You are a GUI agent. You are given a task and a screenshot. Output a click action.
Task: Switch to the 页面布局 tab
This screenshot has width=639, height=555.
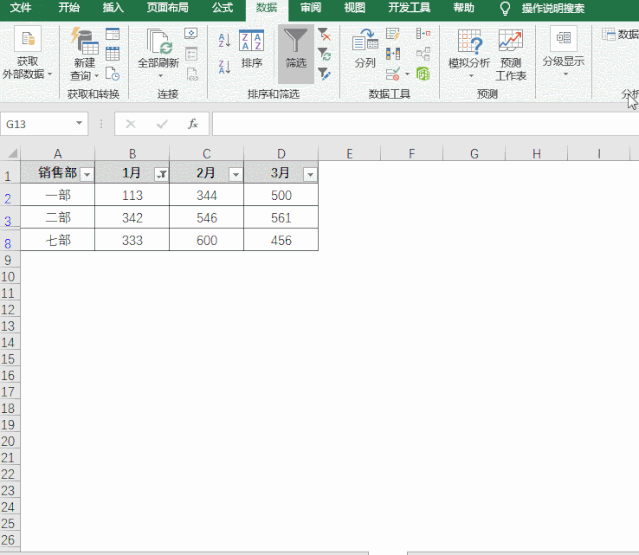click(167, 8)
